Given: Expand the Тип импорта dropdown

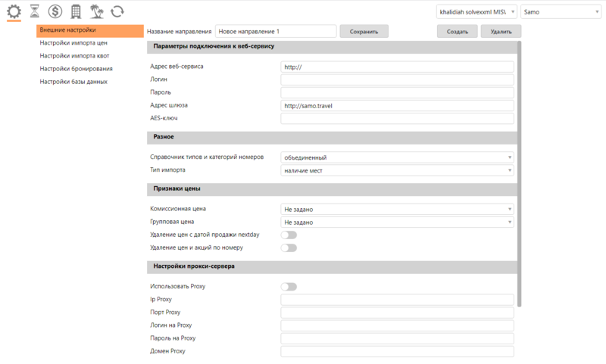Looking at the screenshot, I should (x=397, y=170).
